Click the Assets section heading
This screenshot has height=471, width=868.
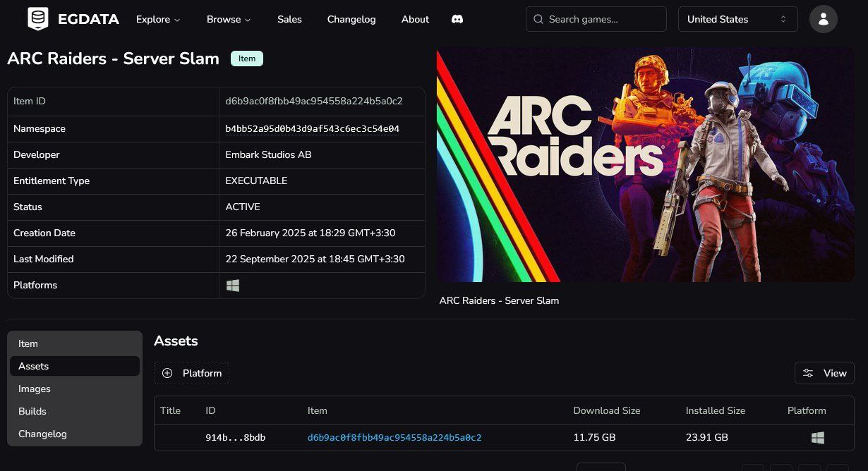coord(176,341)
